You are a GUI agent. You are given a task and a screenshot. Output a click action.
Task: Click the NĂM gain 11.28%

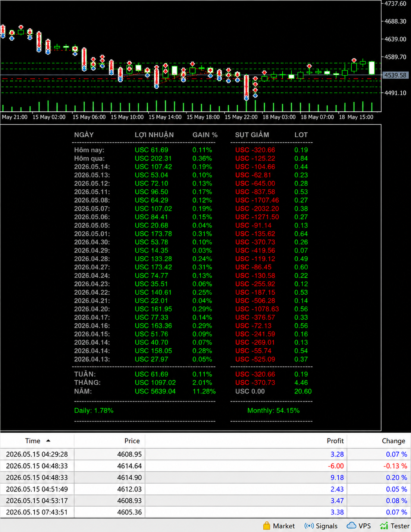pyautogui.click(x=204, y=391)
